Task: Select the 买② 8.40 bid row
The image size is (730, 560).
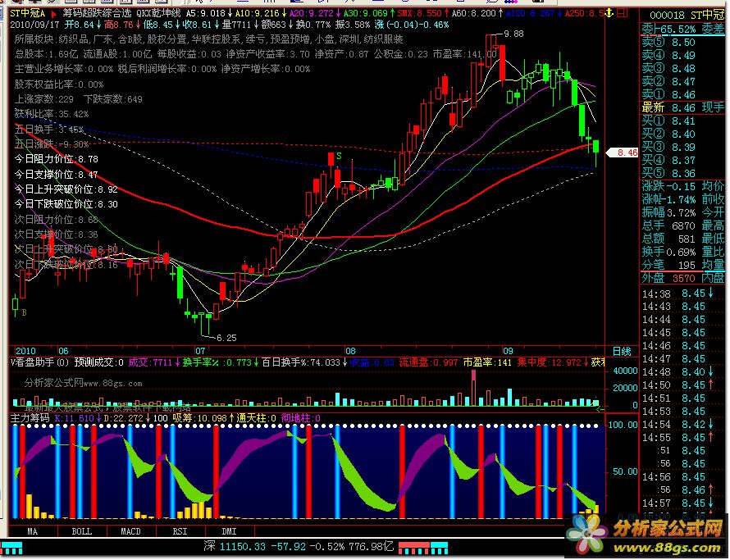Action: click(683, 134)
